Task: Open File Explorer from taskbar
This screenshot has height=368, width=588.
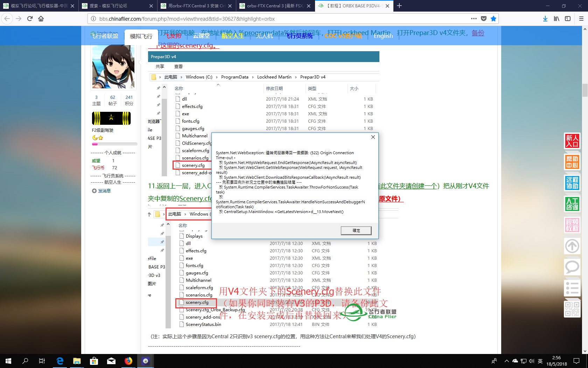Action: (x=77, y=361)
